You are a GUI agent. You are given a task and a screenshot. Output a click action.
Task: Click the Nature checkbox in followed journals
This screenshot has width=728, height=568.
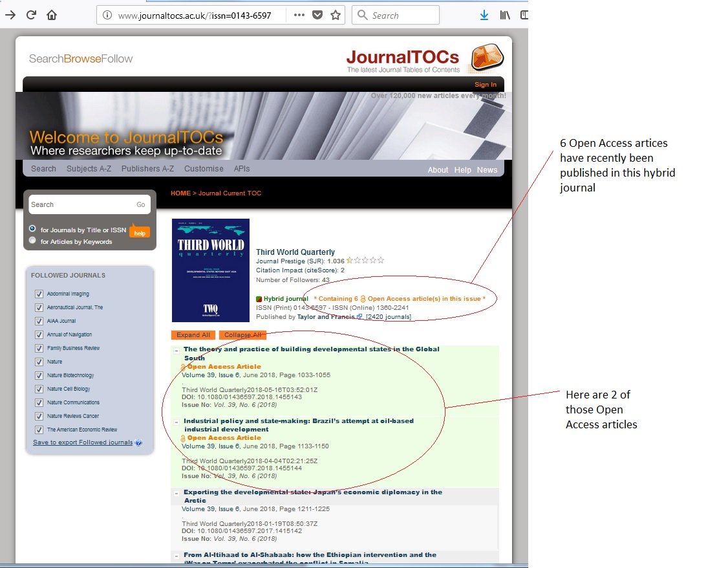click(x=39, y=362)
